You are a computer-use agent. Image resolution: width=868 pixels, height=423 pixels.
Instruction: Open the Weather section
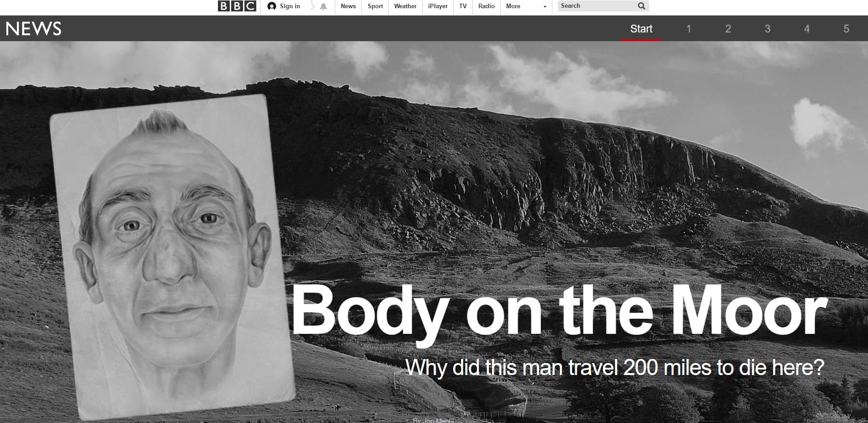click(x=405, y=6)
